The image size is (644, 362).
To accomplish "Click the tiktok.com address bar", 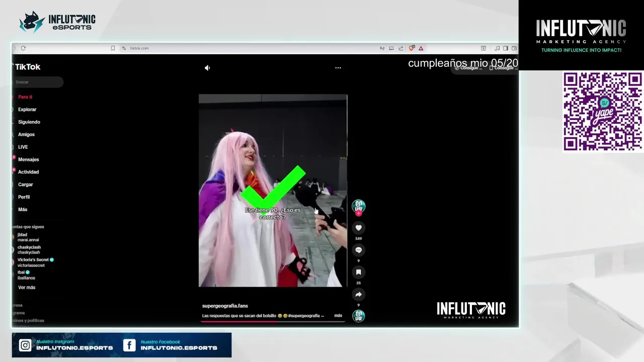I will point(139,48).
